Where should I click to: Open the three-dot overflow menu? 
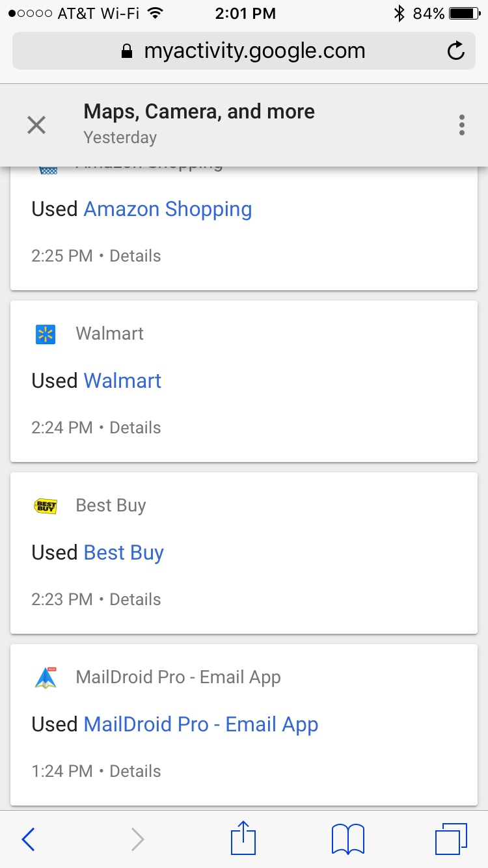coord(461,125)
